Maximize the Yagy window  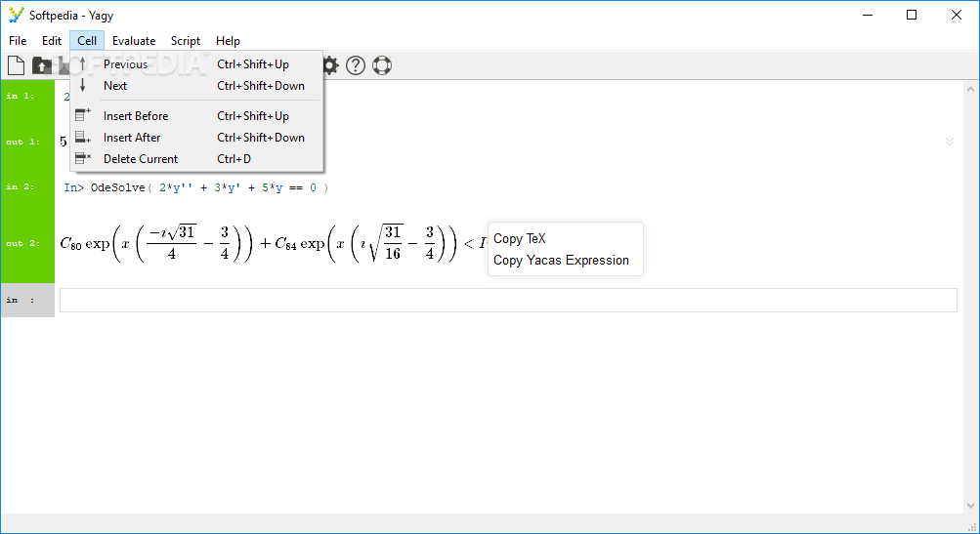(912, 15)
